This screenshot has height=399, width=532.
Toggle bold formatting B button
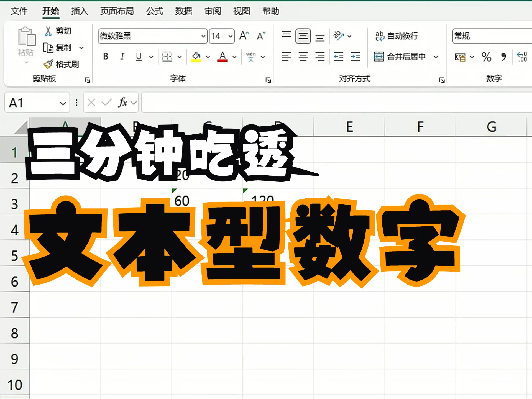click(106, 57)
